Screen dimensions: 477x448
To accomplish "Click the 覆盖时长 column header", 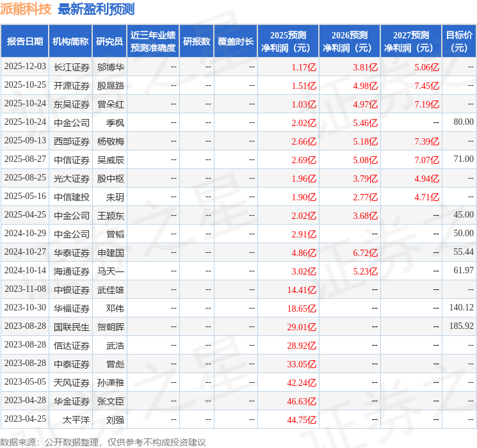I will (236, 42).
